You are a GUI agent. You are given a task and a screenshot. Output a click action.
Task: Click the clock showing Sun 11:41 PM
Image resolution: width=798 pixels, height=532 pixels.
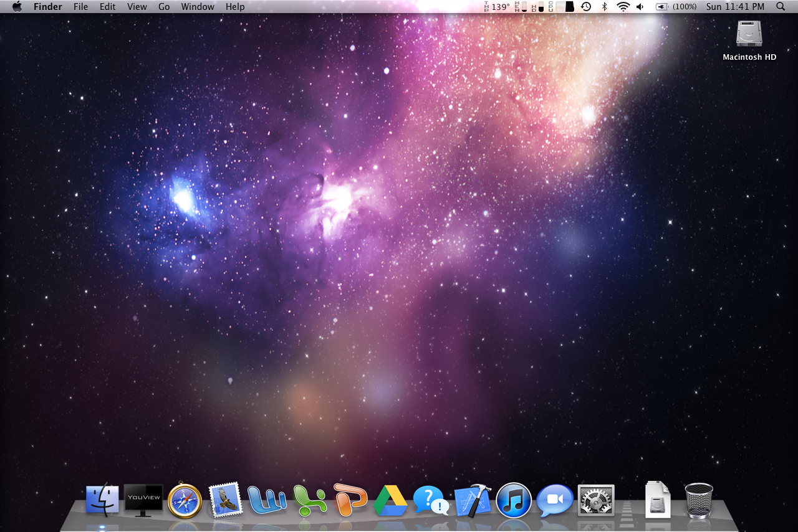735,7
